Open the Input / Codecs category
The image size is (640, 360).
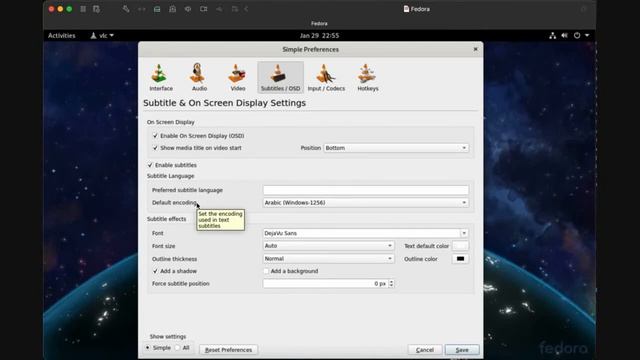coord(326,78)
